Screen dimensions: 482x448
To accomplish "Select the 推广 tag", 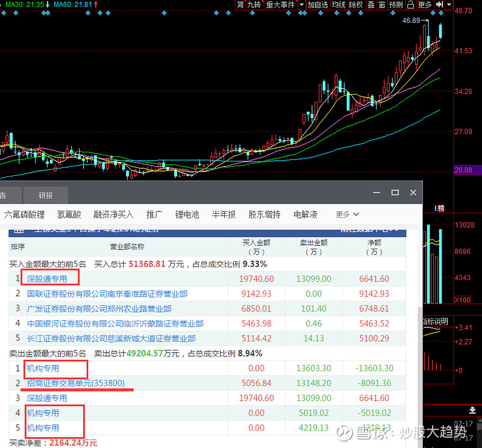I will point(154,214).
